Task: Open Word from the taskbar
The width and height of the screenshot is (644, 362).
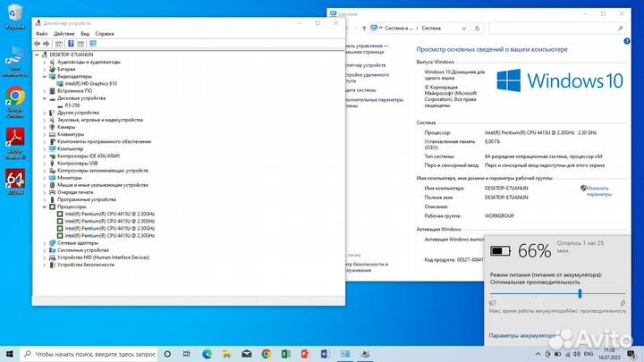Action: point(325,354)
